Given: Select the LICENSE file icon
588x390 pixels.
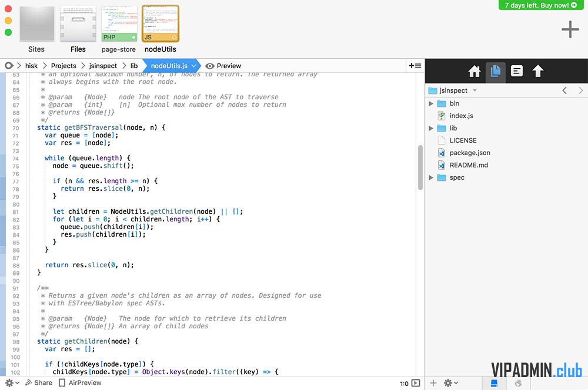Looking at the screenshot, I should tap(442, 140).
